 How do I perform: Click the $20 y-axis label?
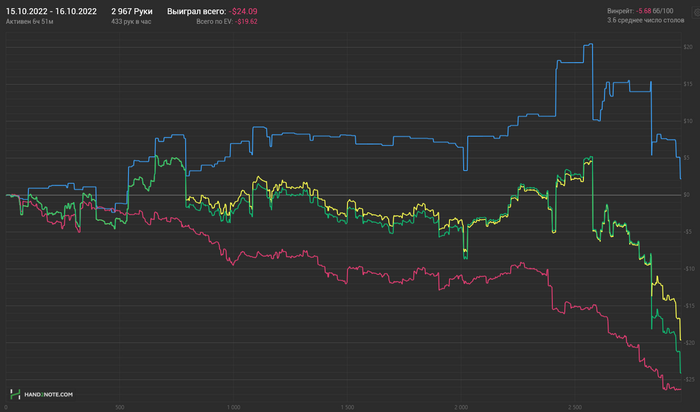tap(688, 47)
